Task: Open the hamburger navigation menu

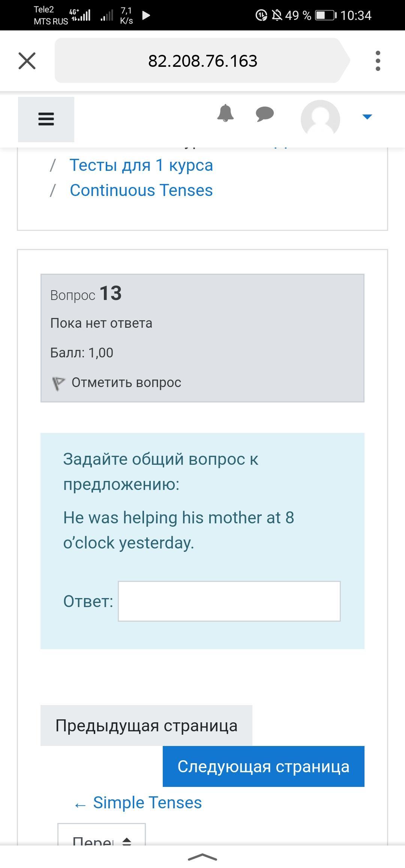Action: point(46,119)
